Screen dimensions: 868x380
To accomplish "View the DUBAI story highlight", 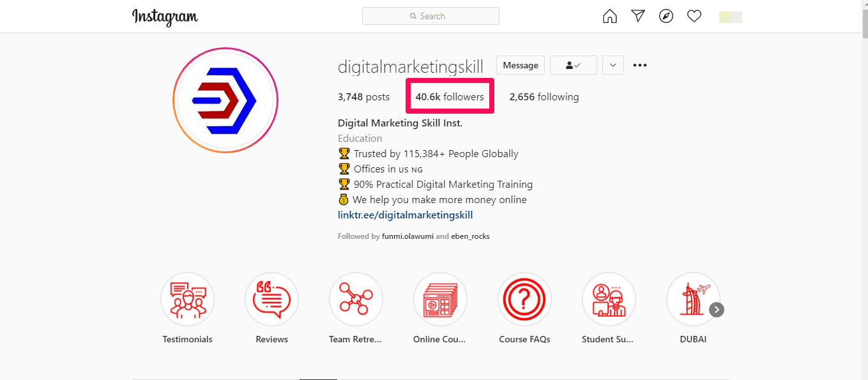I will click(693, 300).
